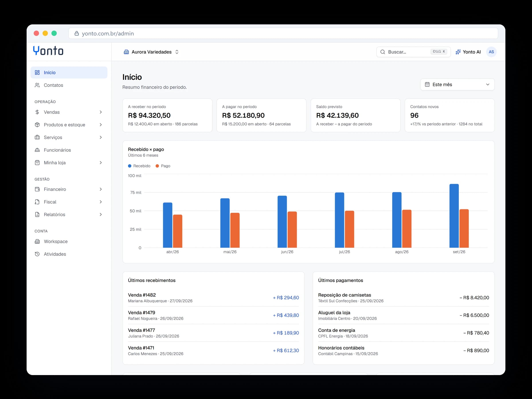Viewport: 532px width, 399px height.
Task: Open the Funcionários menu item
Action: click(x=69, y=150)
